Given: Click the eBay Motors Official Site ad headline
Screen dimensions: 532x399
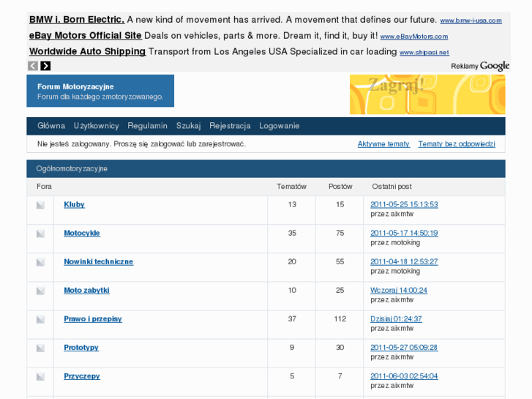Looking at the screenshot, I should coord(85,36).
